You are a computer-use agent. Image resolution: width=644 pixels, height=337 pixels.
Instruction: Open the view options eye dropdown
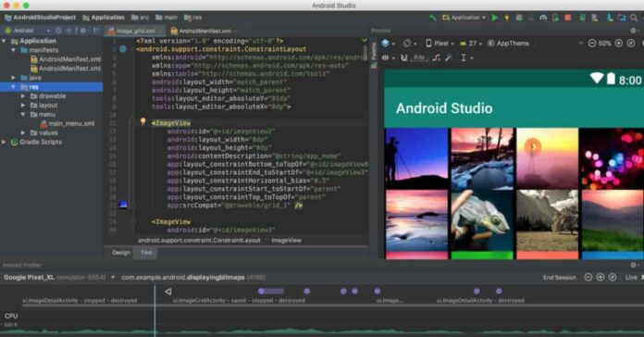[388, 58]
